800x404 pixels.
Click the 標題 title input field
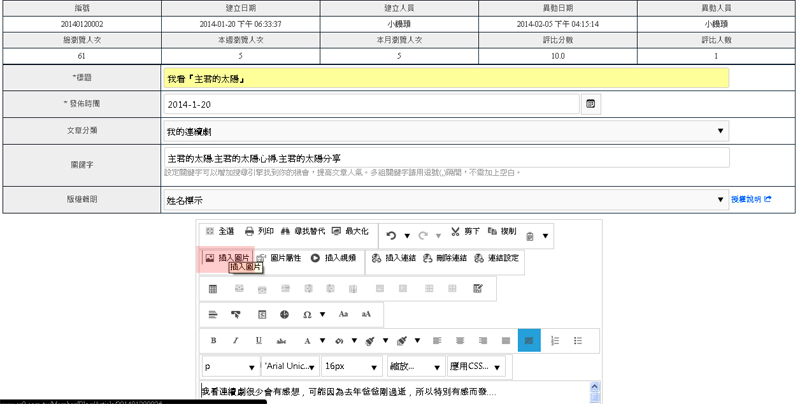coord(446,79)
